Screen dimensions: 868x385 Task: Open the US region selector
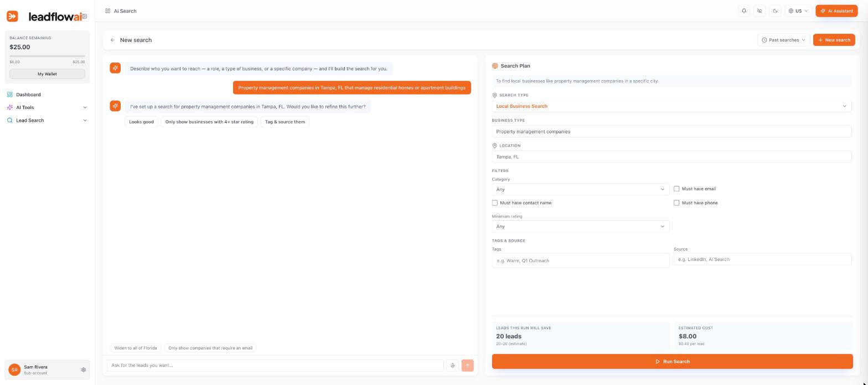click(798, 11)
